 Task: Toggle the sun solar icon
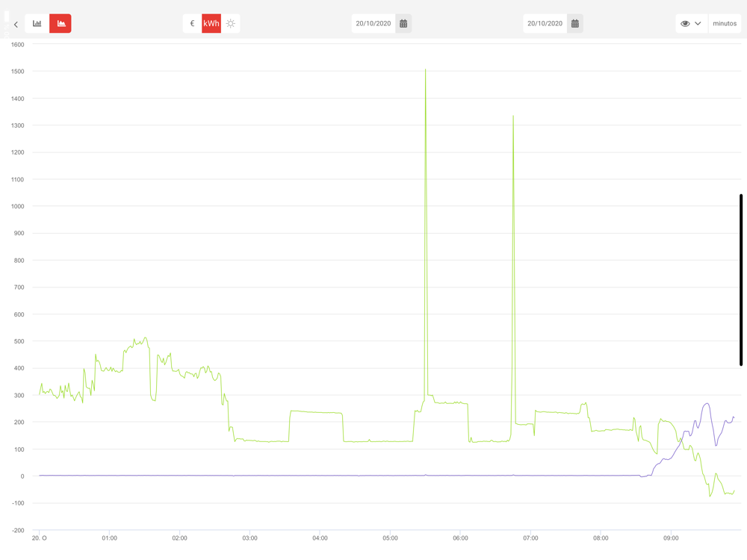(x=231, y=23)
